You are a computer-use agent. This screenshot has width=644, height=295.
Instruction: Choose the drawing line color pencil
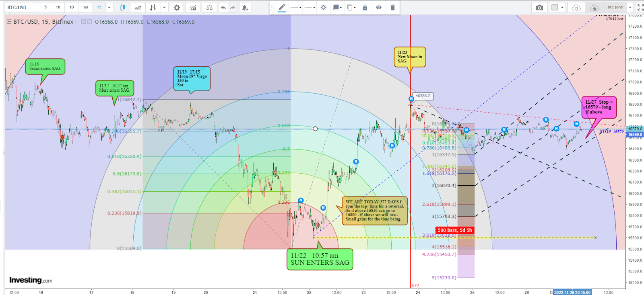pos(282,7)
